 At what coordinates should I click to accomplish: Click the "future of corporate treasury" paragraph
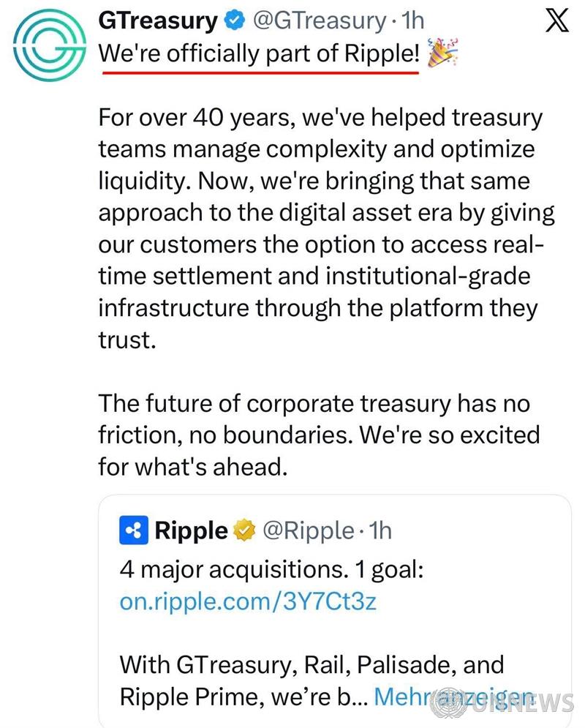click(x=319, y=435)
